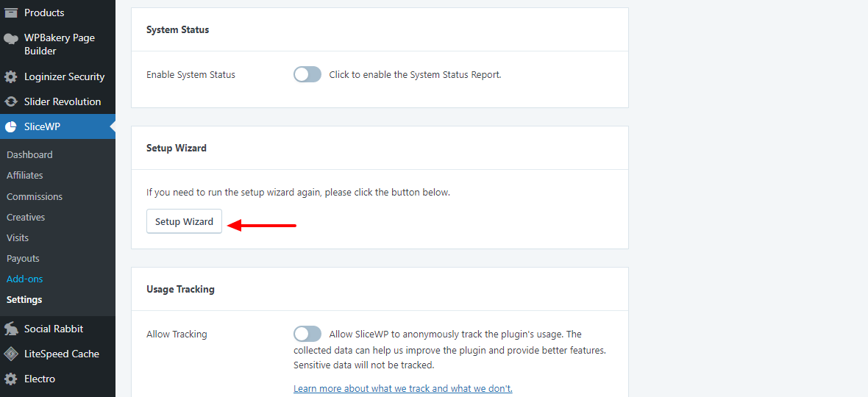The height and width of the screenshot is (397, 868).
Task: Click the Products archive icon
Action: [x=11, y=12]
